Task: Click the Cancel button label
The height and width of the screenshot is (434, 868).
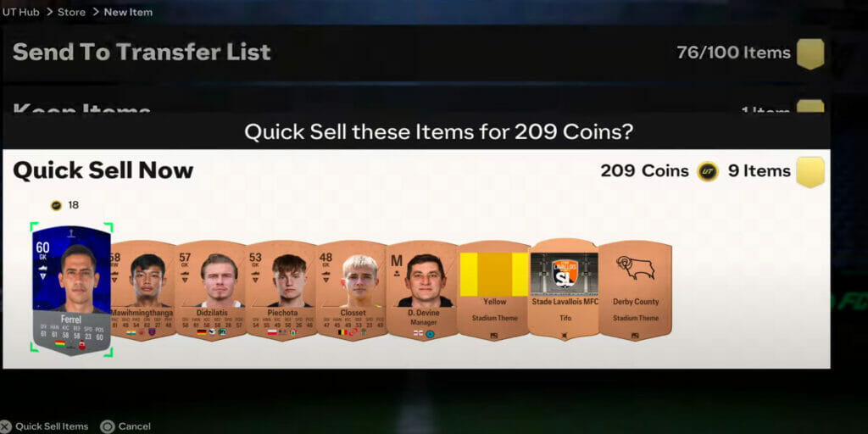Action: point(135,426)
